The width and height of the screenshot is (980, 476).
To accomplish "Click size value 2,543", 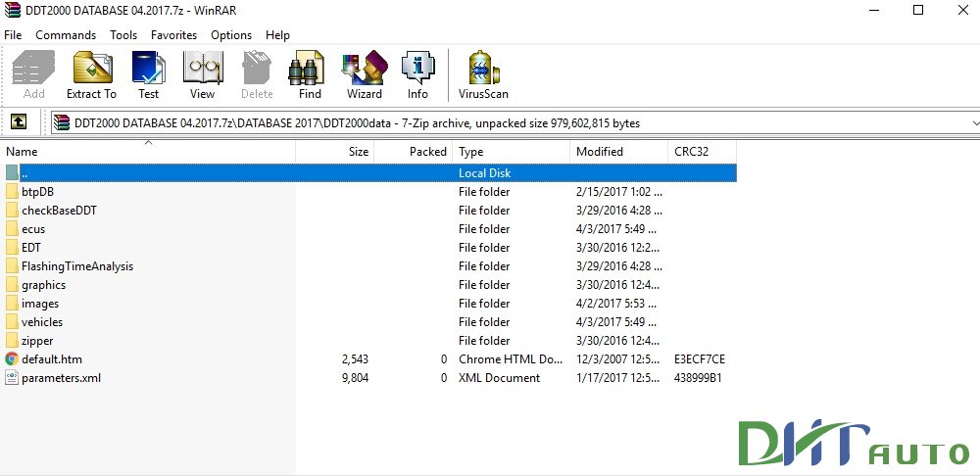I will 355,359.
